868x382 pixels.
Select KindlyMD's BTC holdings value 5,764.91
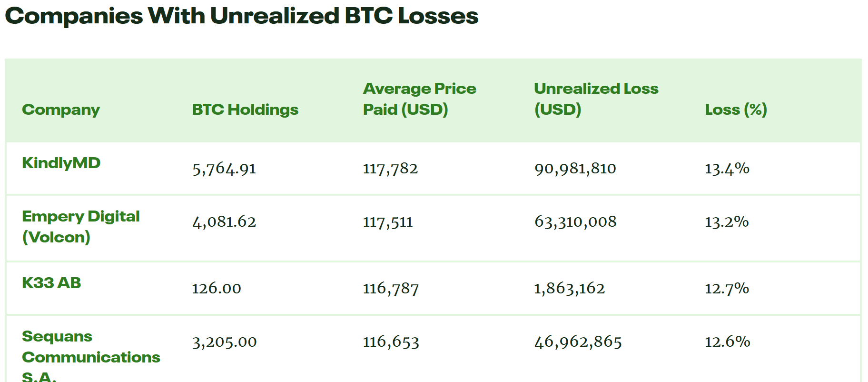[x=224, y=169]
